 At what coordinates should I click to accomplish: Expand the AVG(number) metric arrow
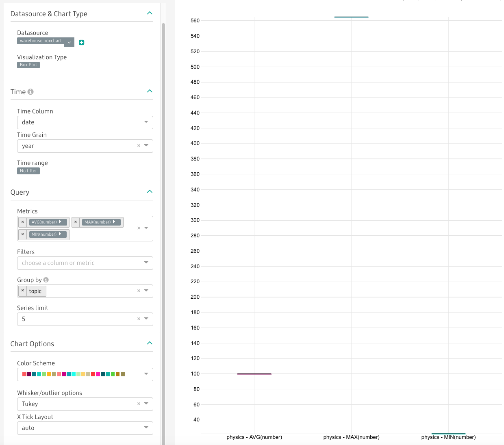coord(60,222)
